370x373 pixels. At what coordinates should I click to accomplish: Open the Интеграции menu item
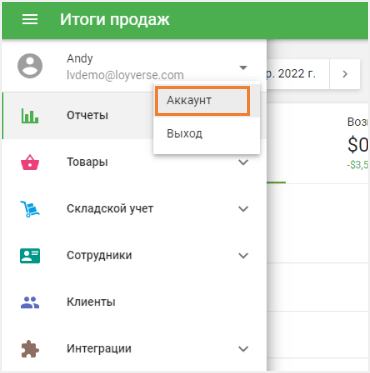(x=134, y=349)
